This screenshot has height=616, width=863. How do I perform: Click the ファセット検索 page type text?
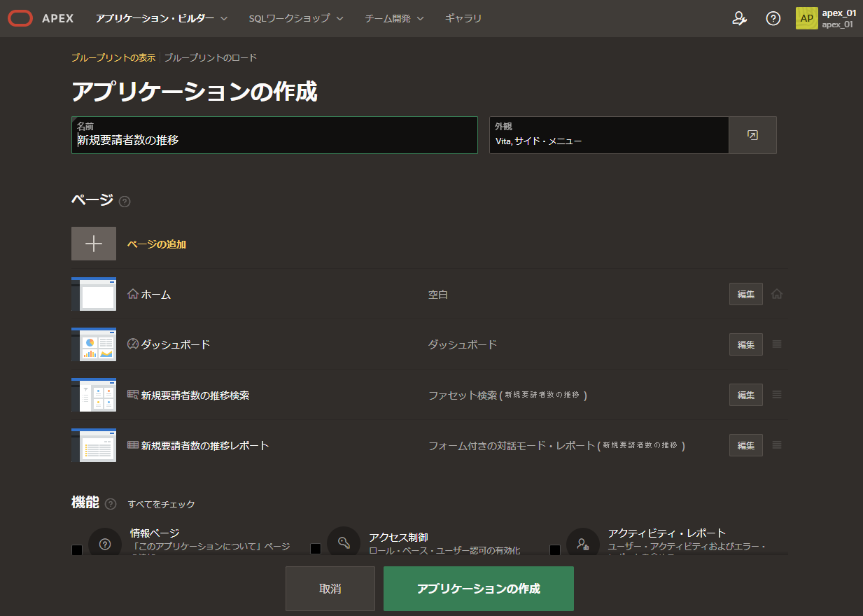click(x=463, y=395)
